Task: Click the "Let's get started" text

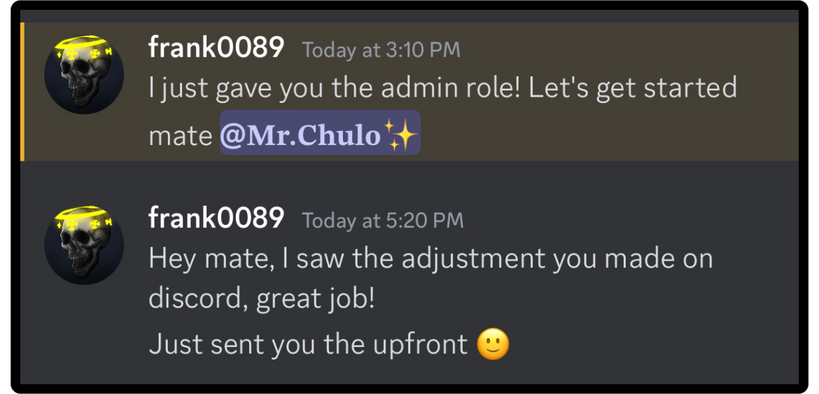Action: (633, 88)
